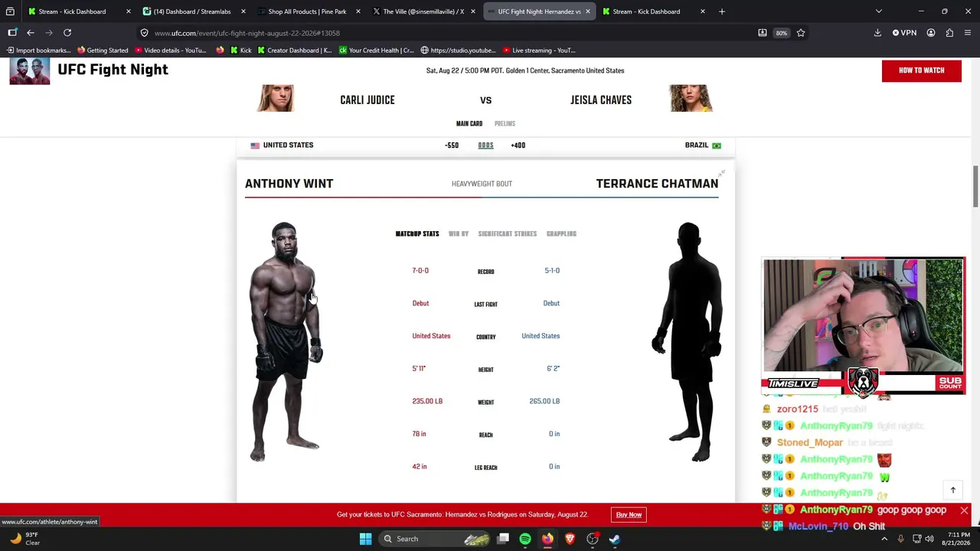This screenshot has width=980, height=551.
Task: Open Your Credit Health bookmark
Action: click(x=377, y=51)
